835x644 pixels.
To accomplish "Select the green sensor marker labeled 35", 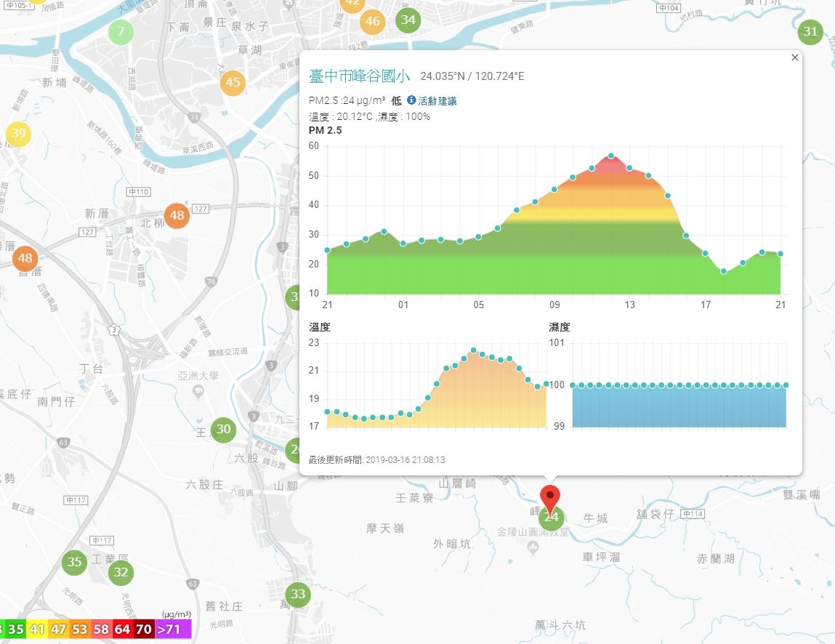I will 75,562.
